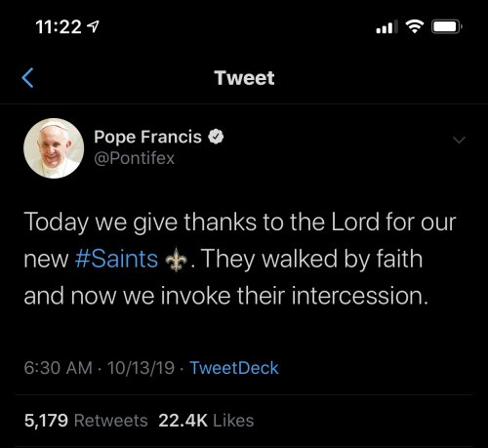The height and width of the screenshot is (448, 488).
Task: Click the verified badge next to Pope Francis
Action: (x=216, y=137)
